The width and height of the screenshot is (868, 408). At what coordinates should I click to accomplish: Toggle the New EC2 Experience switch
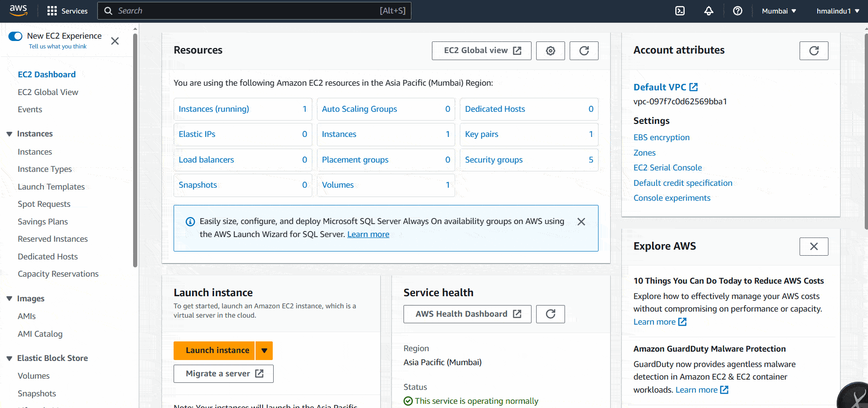pos(15,36)
